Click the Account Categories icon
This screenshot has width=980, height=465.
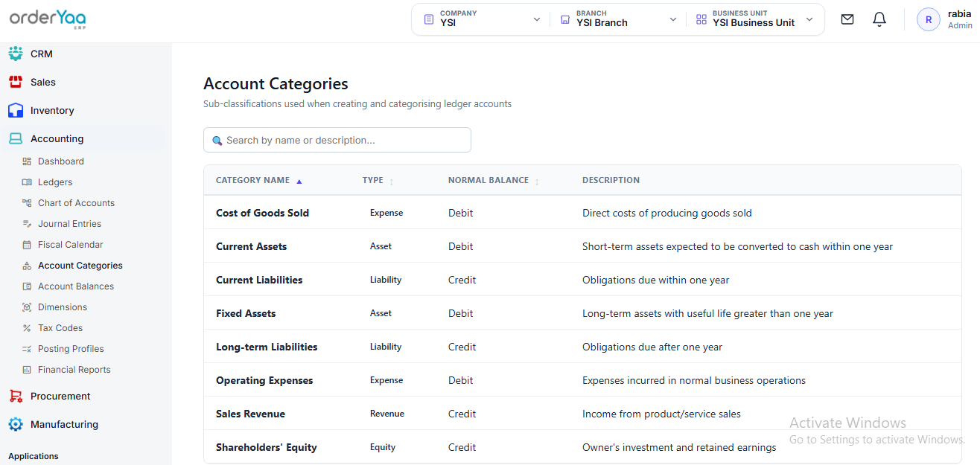pos(27,266)
